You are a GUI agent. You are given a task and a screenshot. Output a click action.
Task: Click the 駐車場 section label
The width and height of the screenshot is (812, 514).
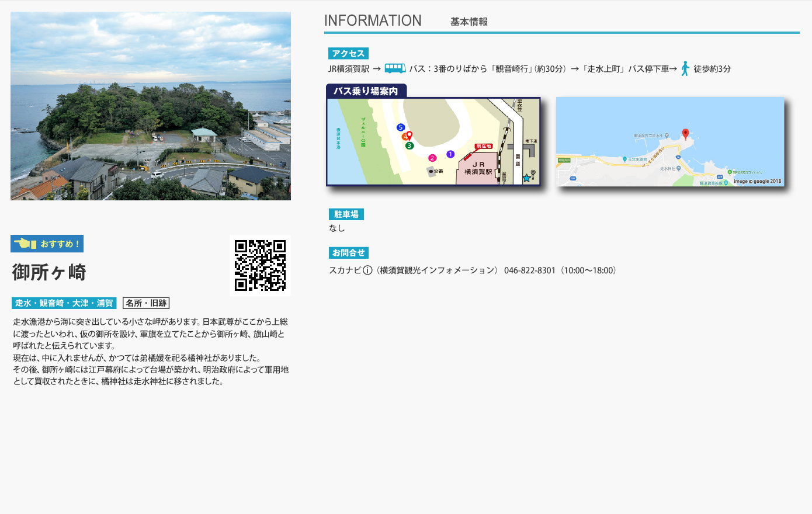click(x=346, y=214)
